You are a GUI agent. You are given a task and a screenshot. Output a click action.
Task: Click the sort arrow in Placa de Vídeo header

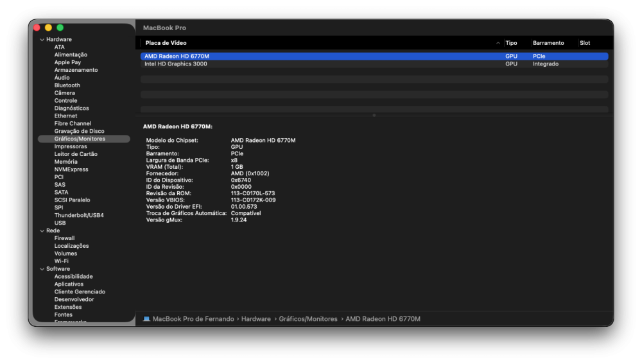click(498, 43)
